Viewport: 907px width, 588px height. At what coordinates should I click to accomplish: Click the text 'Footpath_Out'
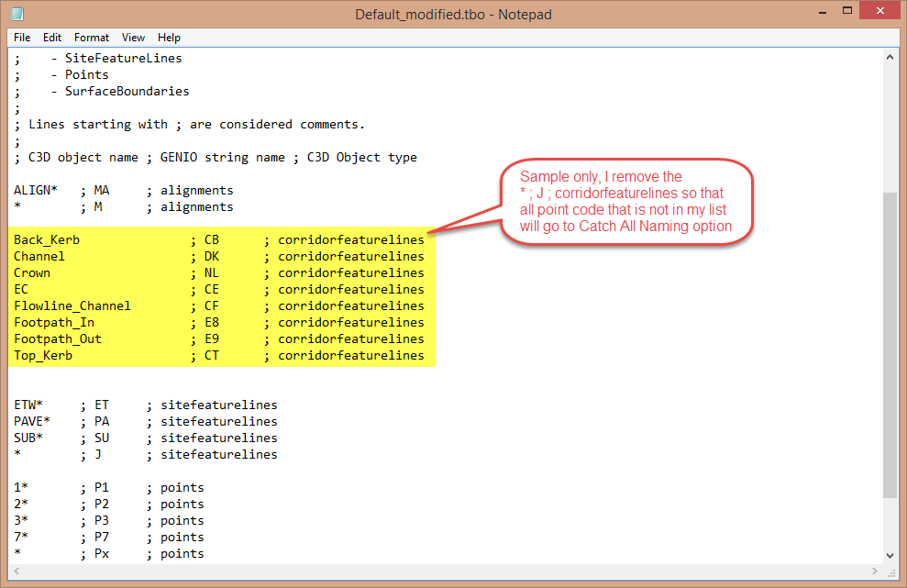click(58, 338)
